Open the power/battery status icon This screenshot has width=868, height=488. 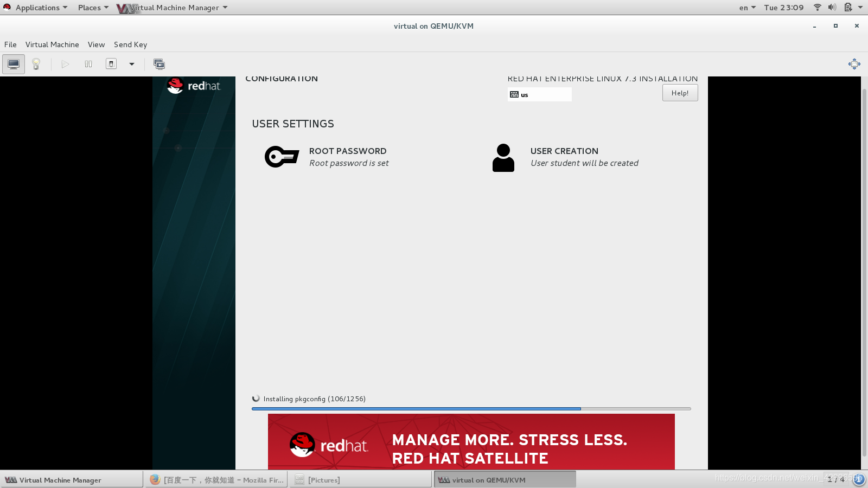coord(848,8)
